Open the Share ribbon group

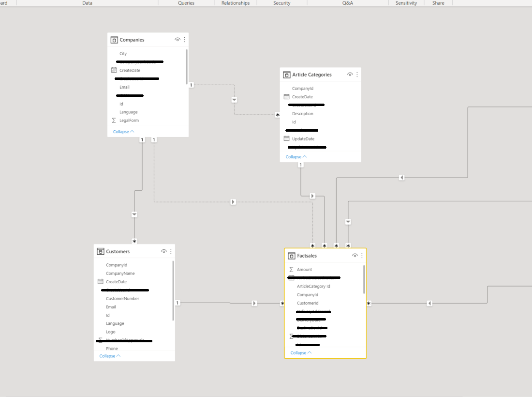pyautogui.click(x=438, y=3)
